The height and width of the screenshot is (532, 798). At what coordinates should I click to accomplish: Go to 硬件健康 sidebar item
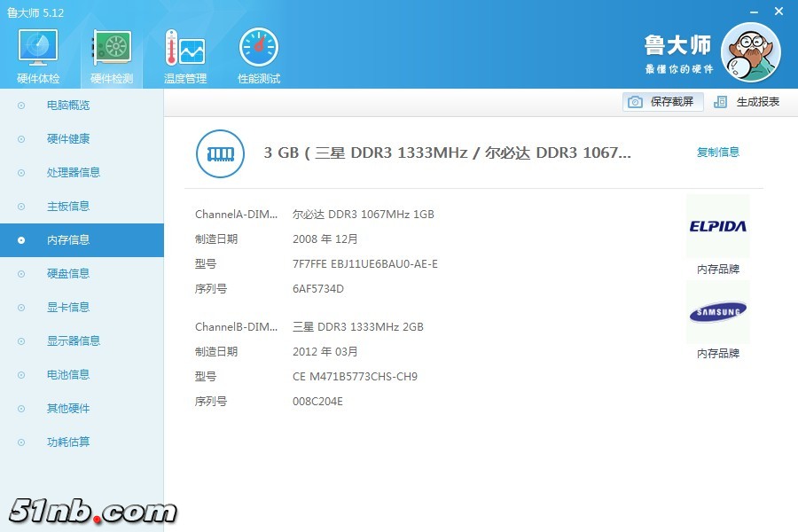[68, 139]
